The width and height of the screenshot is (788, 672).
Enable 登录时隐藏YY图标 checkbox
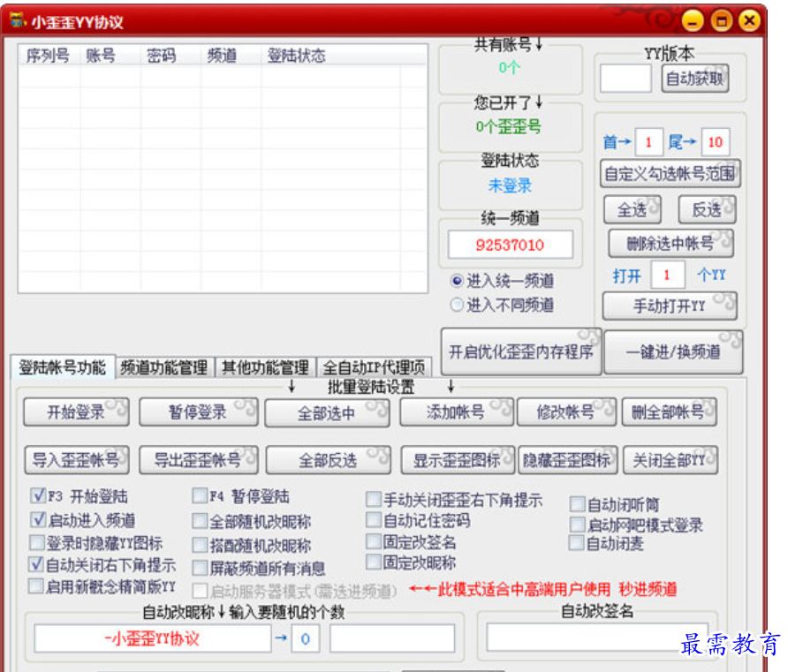(37, 542)
